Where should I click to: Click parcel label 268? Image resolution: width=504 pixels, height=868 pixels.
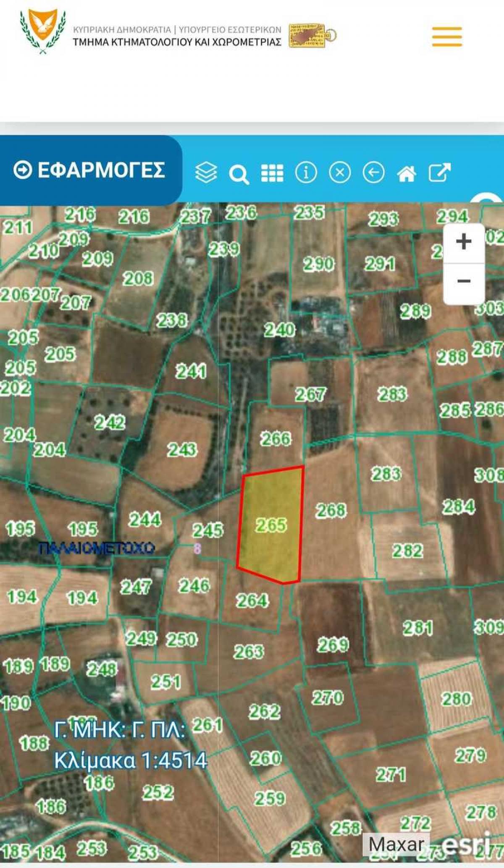click(x=331, y=511)
